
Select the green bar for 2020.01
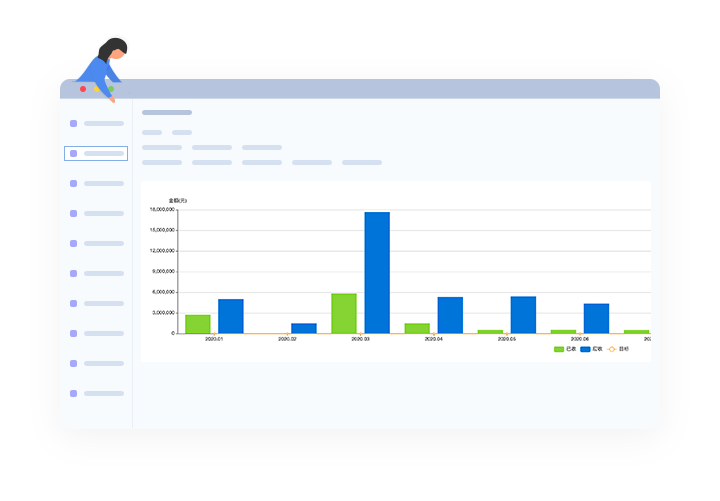(198, 324)
